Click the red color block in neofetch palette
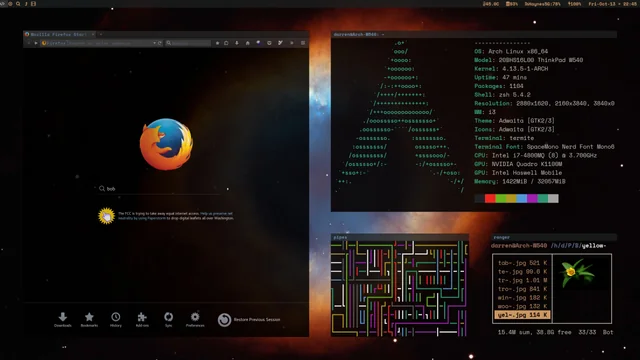The height and width of the screenshot is (360, 640). pos(490,198)
